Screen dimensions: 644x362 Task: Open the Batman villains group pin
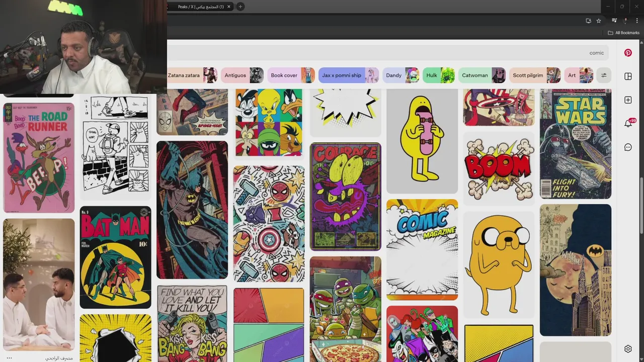click(x=422, y=334)
